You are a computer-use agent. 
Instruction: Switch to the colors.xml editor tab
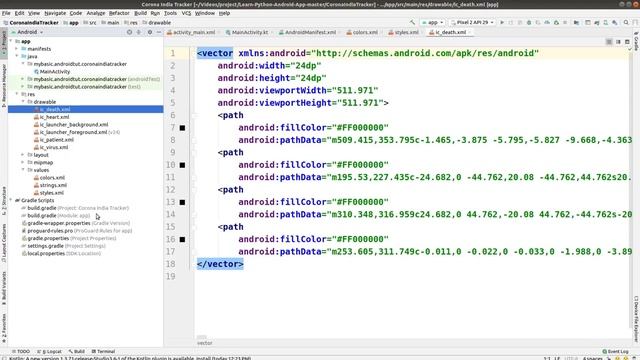coord(365,32)
